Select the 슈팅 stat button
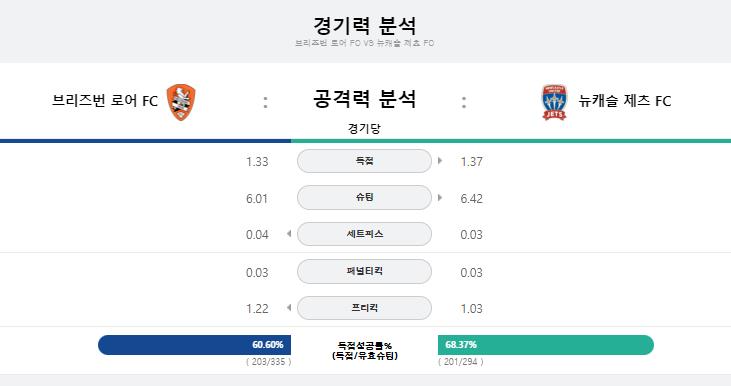Screen dimensions: 731x386 [365, 198]
